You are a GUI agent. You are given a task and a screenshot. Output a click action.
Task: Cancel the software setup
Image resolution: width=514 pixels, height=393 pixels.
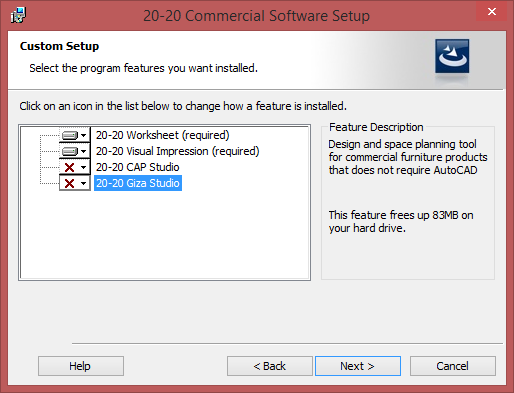[x=453, y=366]
